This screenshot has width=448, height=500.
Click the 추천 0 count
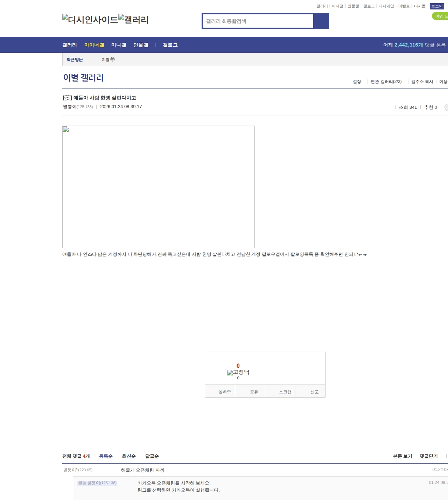coord(430,107)
